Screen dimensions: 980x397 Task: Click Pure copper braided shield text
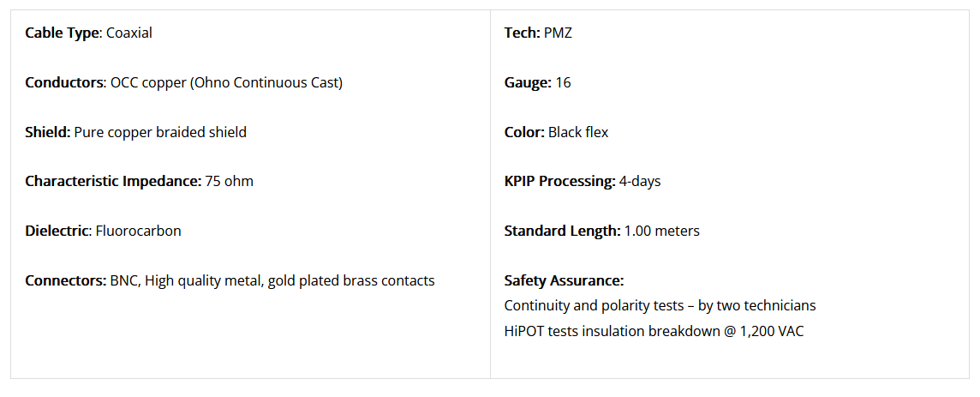click(x=161, y=133)
